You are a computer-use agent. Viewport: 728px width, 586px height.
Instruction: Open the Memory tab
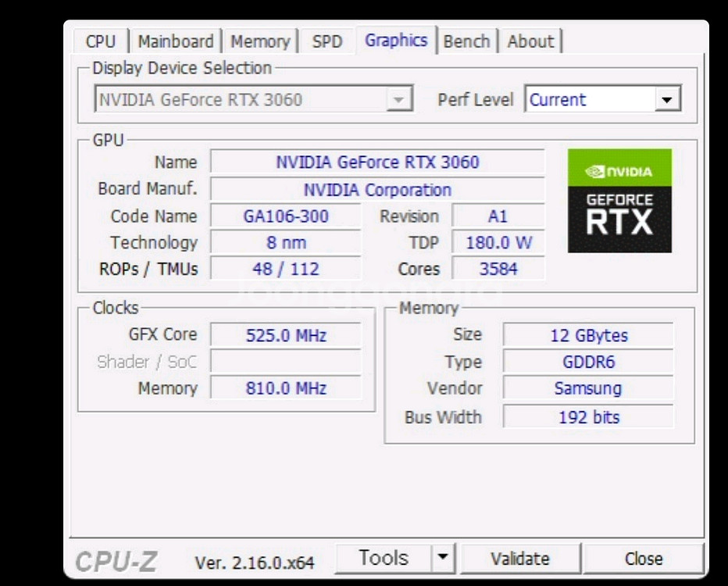click(x=260, y=41)
